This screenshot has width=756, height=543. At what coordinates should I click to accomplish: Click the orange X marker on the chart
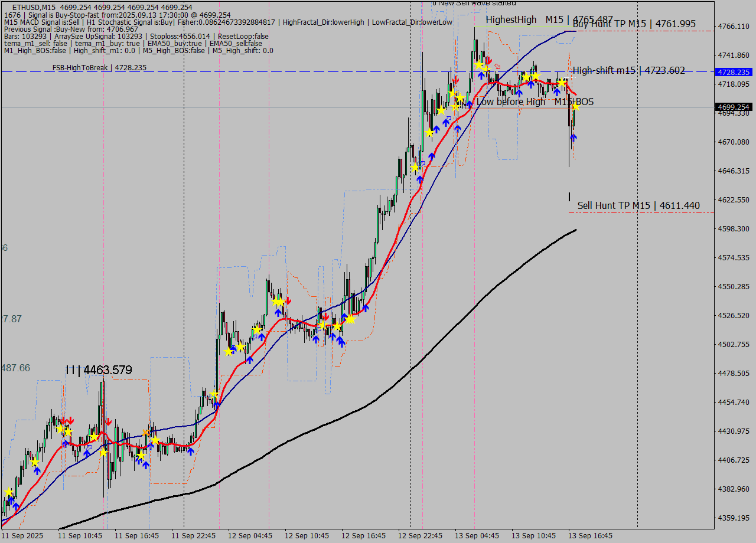point(145,433)
